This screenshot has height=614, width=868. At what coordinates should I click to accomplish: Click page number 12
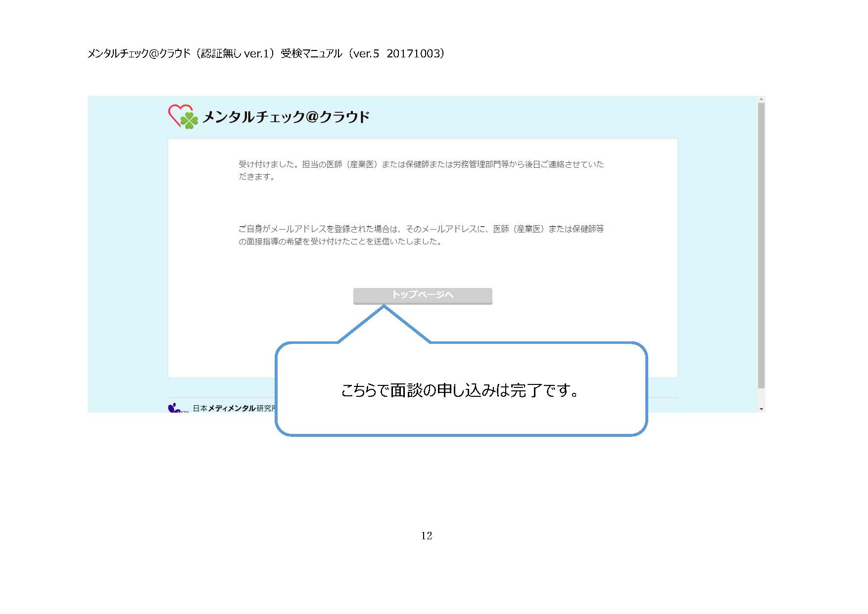(427, 535)
